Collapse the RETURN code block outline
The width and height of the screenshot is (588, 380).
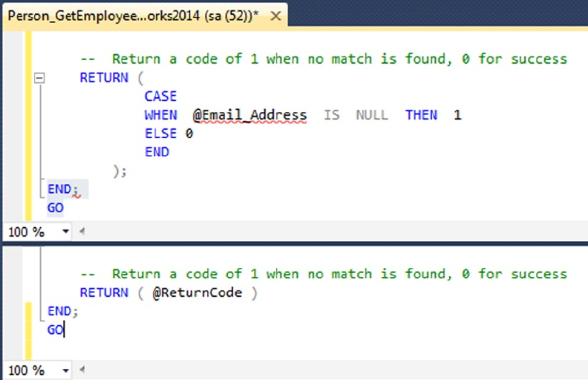(39, 78)
